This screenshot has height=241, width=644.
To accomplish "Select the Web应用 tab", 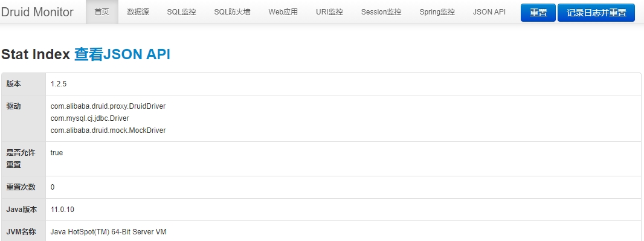I will point(283,12).
